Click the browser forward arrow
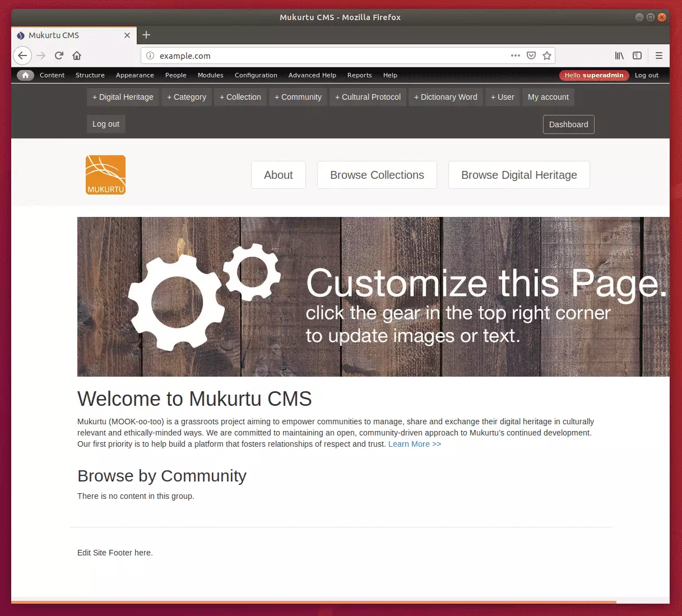682x616 pixels. pyautogui.click(x=41, y=55)
